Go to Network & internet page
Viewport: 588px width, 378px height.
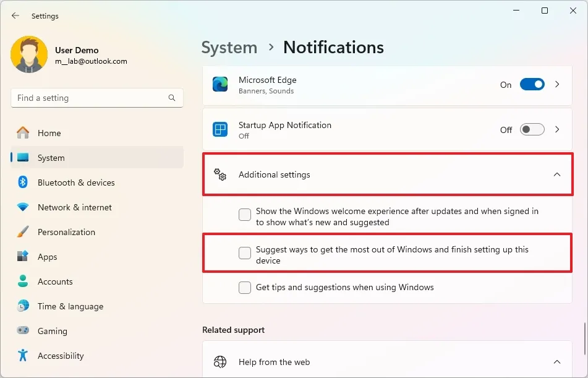click(x=75, y=207)
